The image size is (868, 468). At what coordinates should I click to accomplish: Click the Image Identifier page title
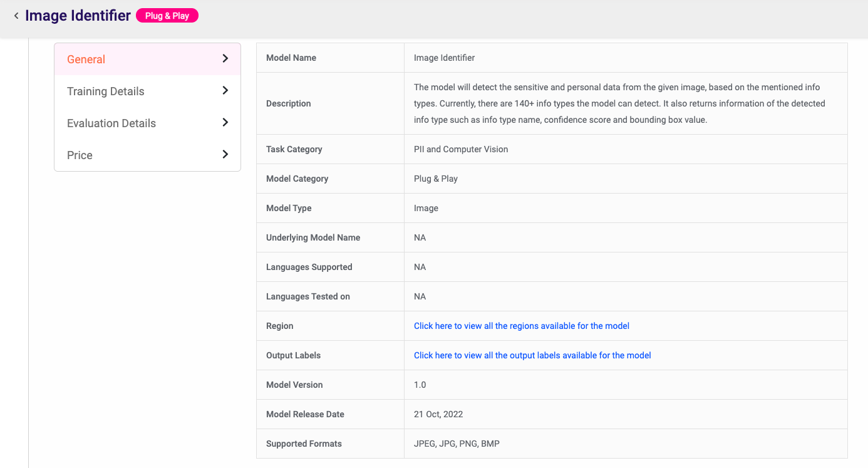(78, 16)
